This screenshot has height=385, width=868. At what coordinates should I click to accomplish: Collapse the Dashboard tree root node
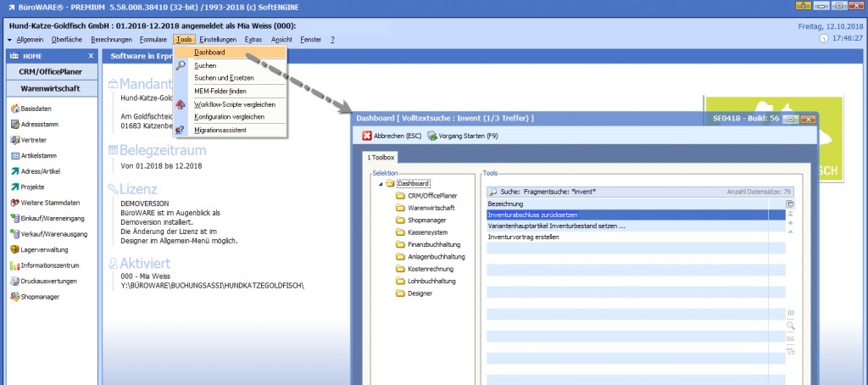381,184
